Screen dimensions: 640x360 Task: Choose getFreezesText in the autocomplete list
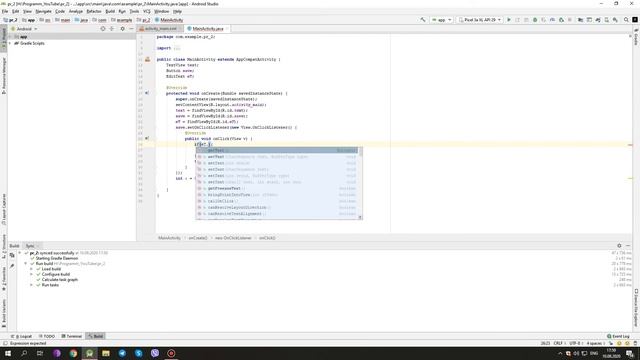(x=277, y=188)
